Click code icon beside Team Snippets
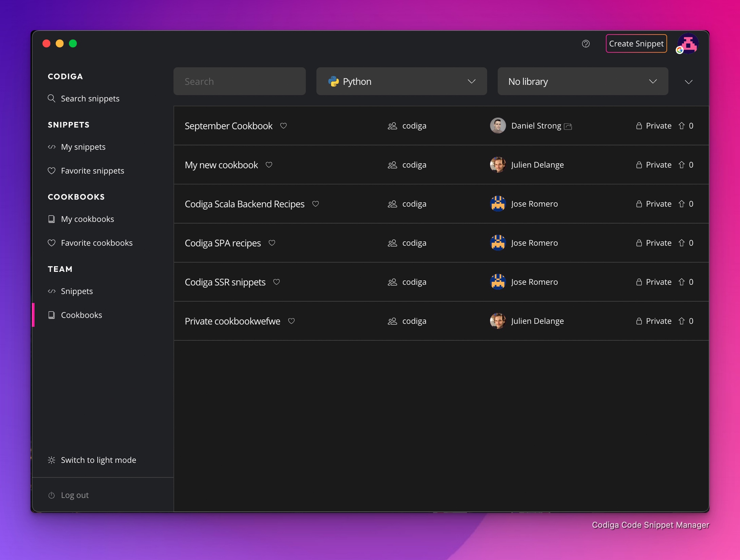 (x=52, y=291)
